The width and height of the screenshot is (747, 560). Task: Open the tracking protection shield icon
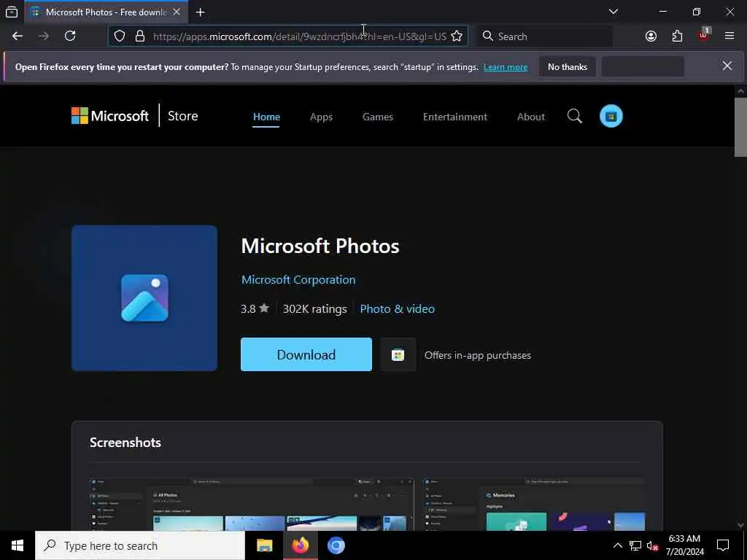click(x=120, y=36)
